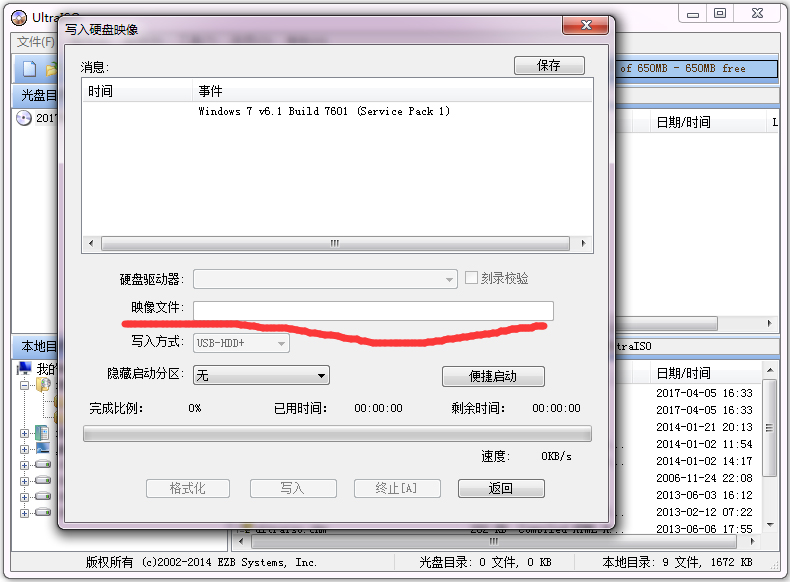Open the 硬盘驱动器 drive dropdown

449,279
